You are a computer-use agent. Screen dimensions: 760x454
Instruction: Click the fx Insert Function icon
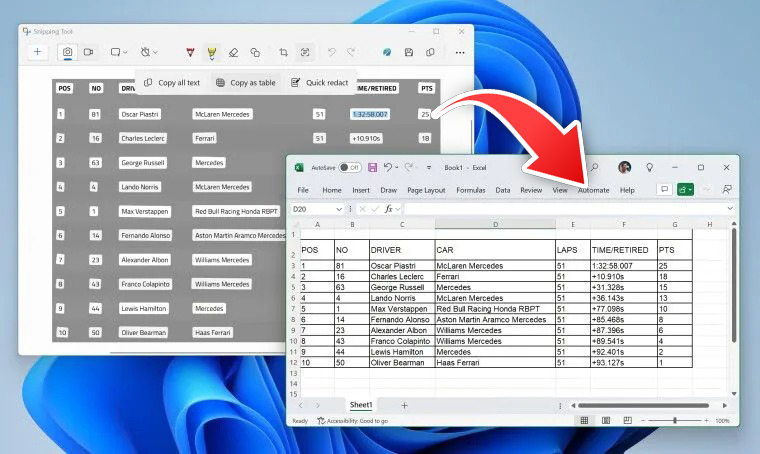[388, 209]
